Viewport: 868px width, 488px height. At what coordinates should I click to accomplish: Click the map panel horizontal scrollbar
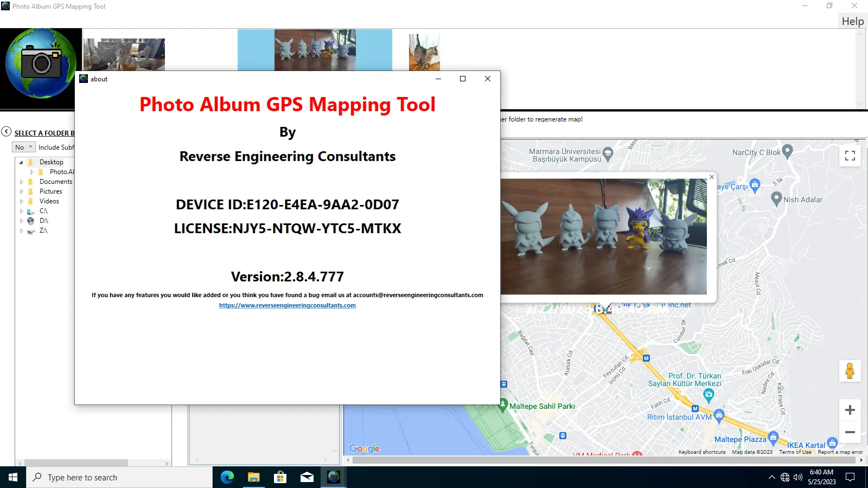coord(604,460)
